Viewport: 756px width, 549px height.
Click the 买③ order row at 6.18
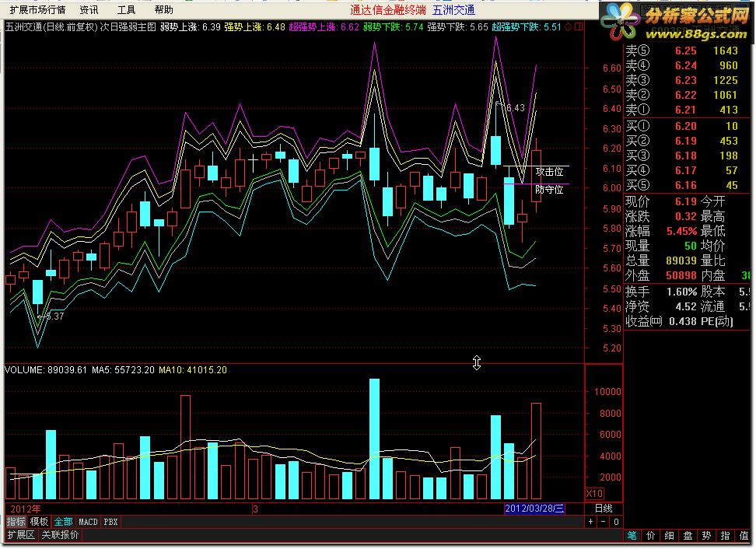[682, 156]
